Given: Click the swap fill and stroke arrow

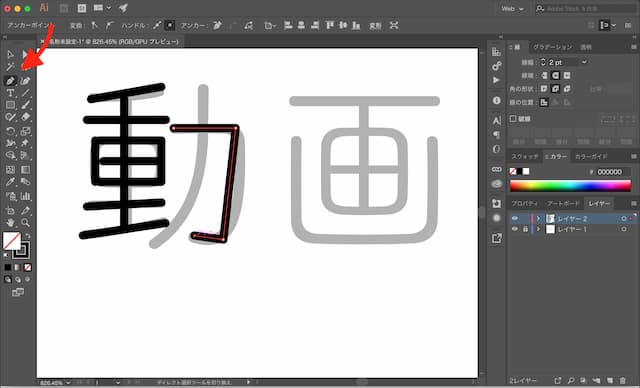Looking at the screenshot, I should [x=27, y=236].
